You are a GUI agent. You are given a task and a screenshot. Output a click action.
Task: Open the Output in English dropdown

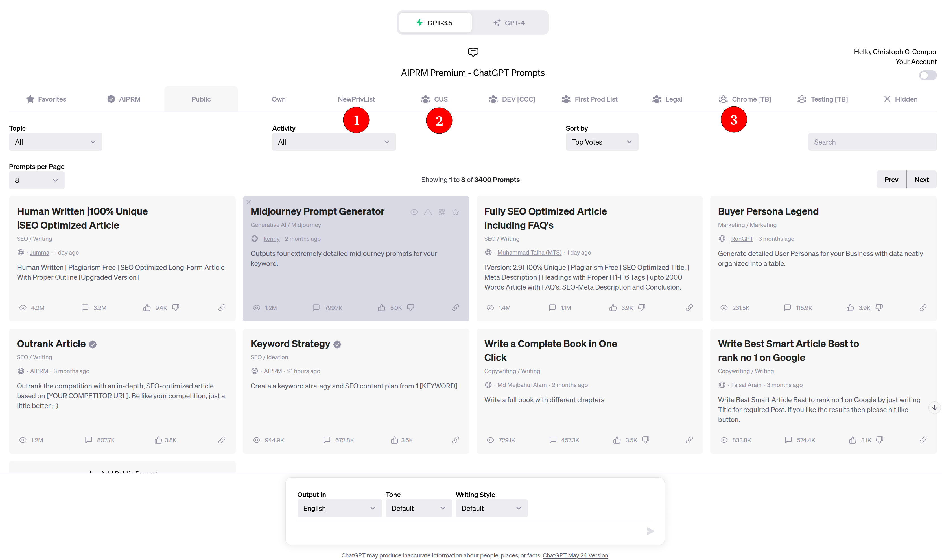tap(339, 508)
